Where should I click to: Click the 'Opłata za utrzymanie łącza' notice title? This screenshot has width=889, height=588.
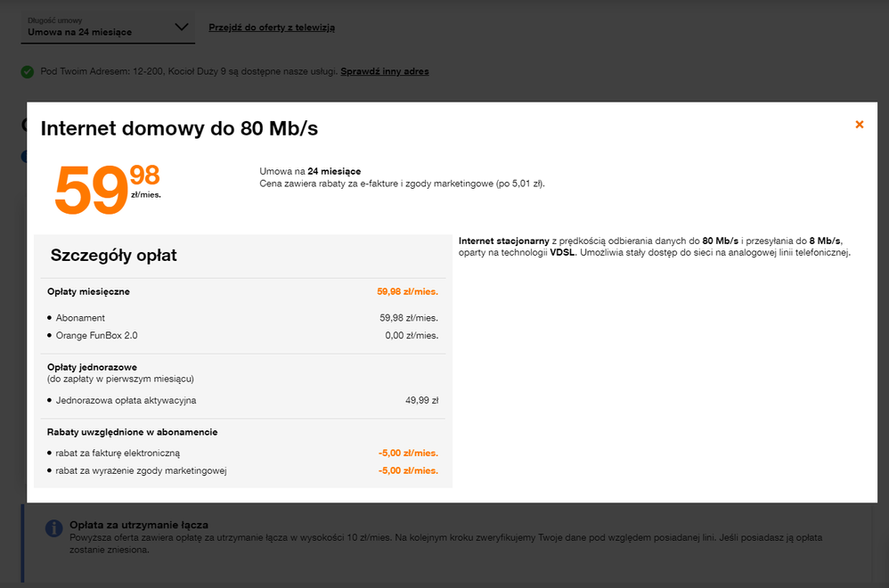(139, 525)
